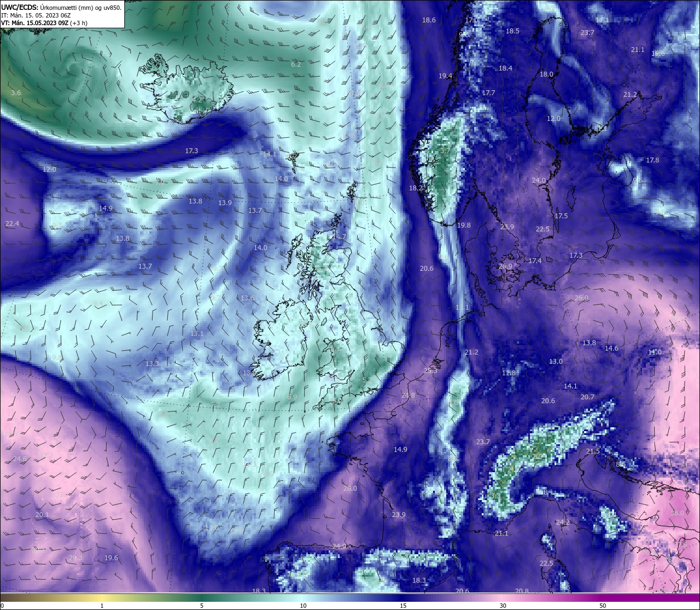Select the 20.8 value label
This screenshot has width=700, height=610.
click(x=522, y=591)
